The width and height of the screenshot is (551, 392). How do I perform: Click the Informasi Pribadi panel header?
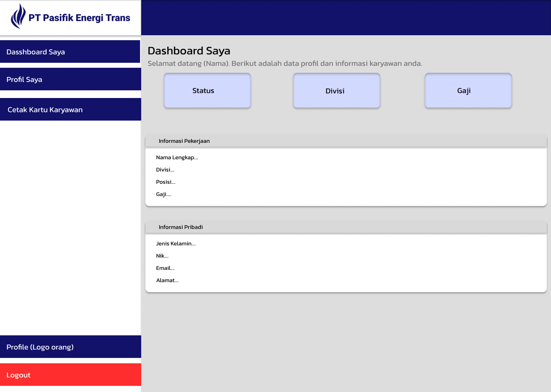coord(346,227)
